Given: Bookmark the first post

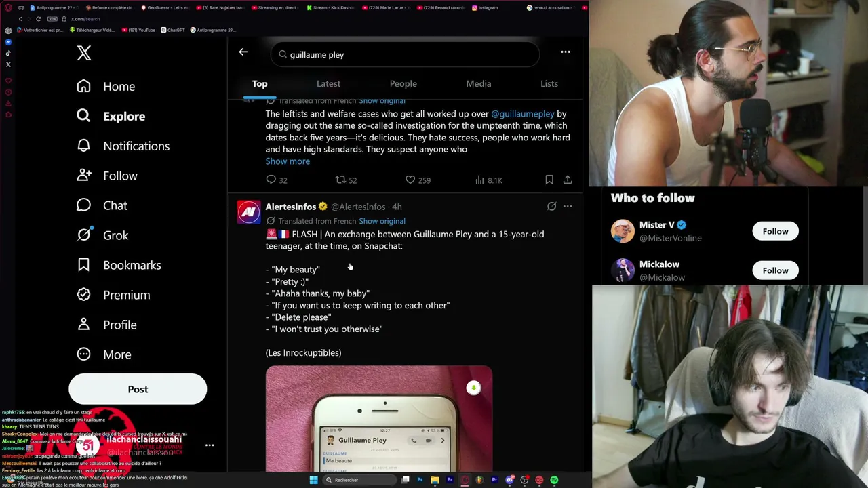Looking at the screenshot, I should (549, 180).
